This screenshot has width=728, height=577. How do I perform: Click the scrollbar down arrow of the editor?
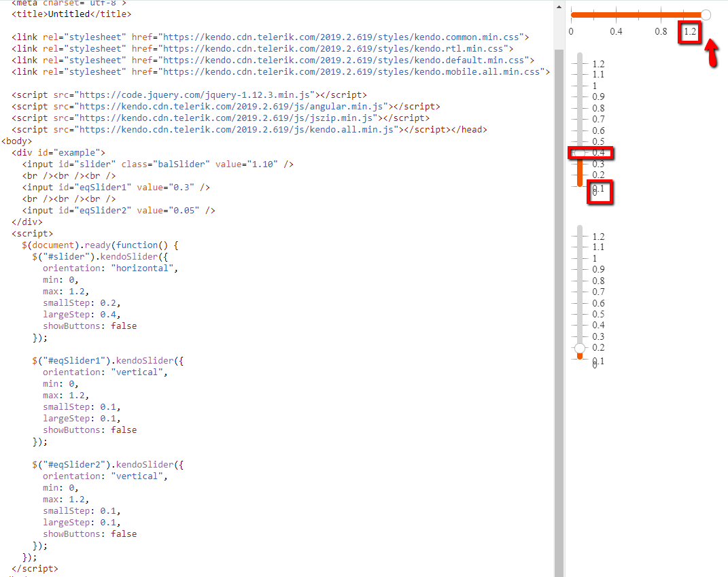[x=557, y=573]
